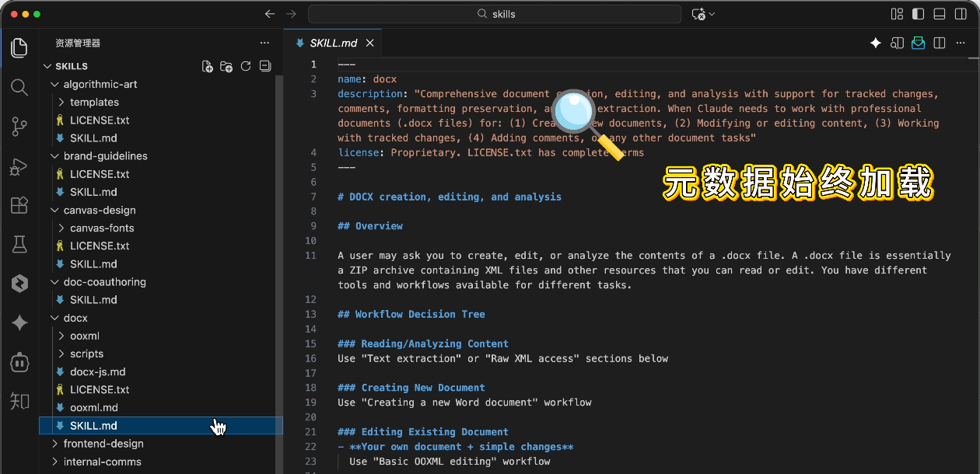
Task: Open markdown preview to the side
Action: tap(897, 44)
